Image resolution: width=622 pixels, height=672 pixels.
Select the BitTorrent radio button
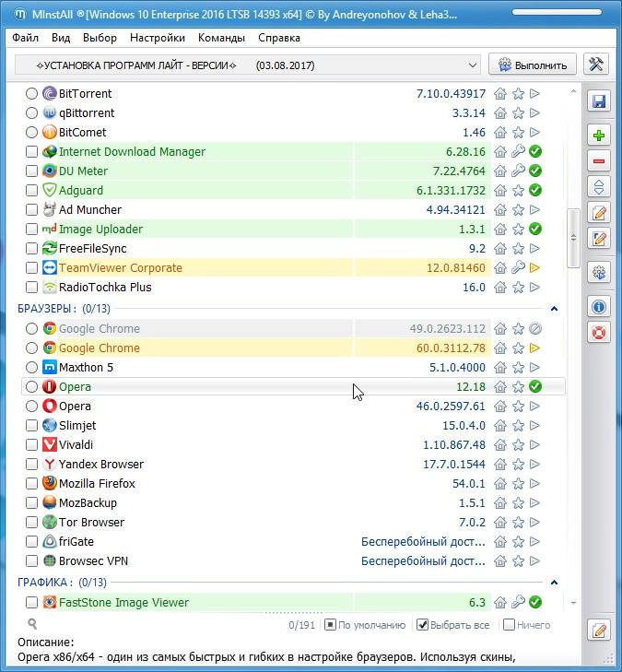click(31, 93)
